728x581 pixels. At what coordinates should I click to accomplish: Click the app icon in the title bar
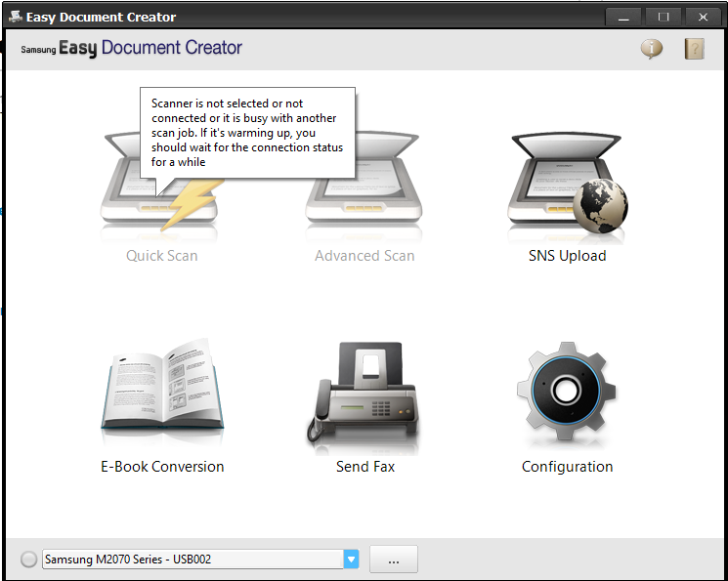pyautogui.click(x=16, y=17)
